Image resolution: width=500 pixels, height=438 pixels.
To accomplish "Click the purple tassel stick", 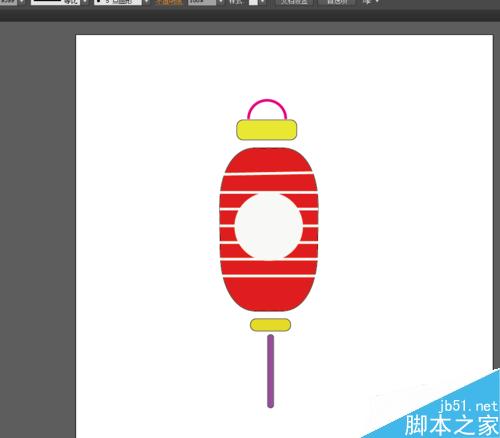I will pyautogui.click(x=271, y=371).
